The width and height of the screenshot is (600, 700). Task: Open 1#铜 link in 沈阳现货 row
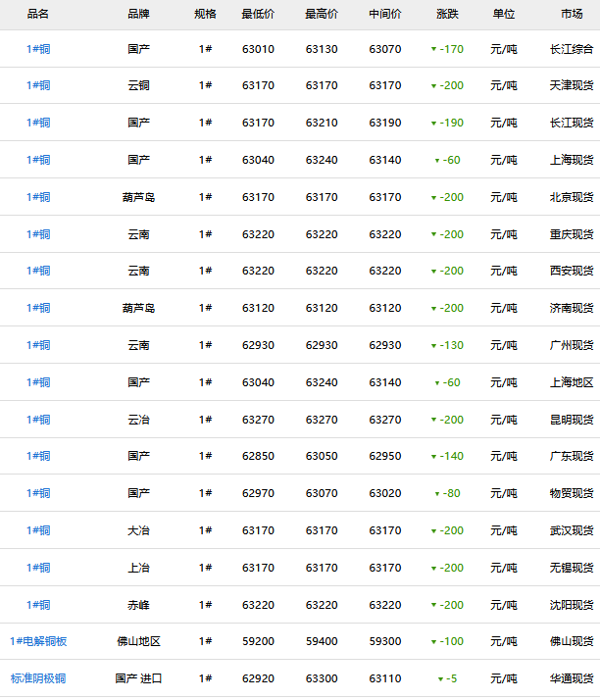tap(38, 605)
